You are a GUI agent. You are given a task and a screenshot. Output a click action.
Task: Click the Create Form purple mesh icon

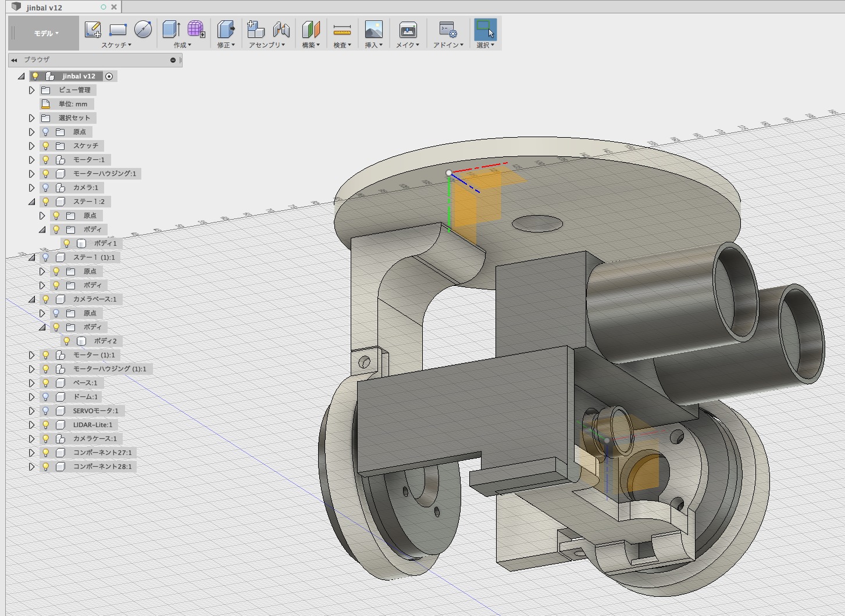tap(196, 29)
